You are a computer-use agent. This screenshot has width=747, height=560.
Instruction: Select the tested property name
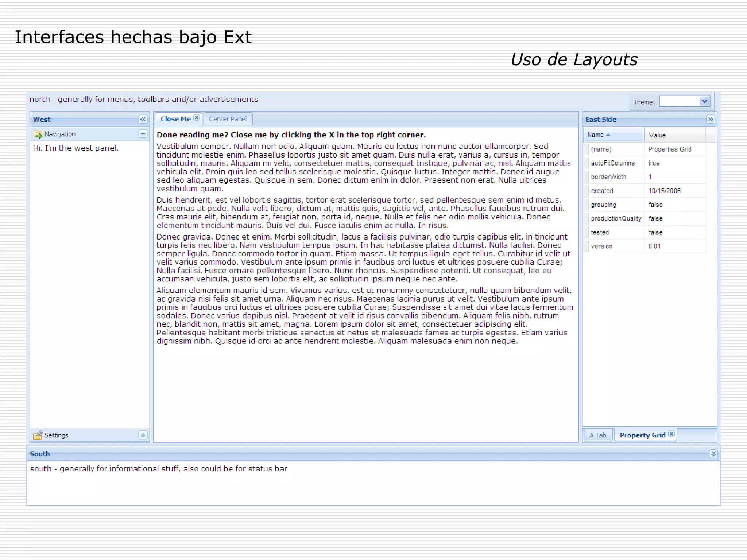(x=600, y=232)
